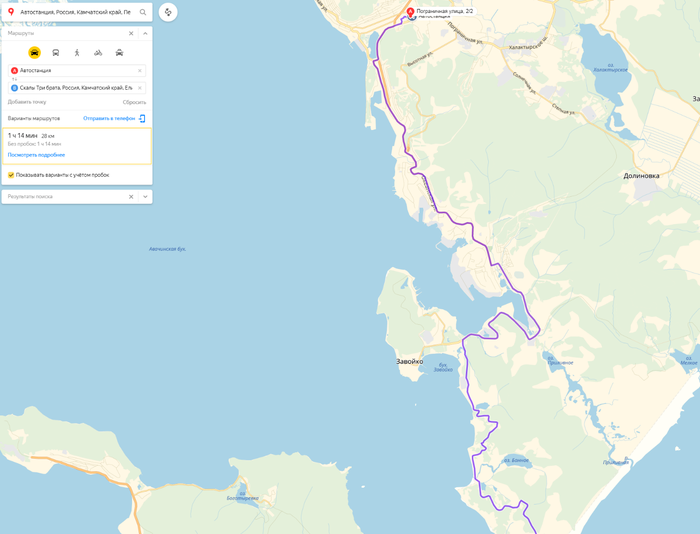This screenshot has height=534, width=700.
Task: Choose the walking route mode
Action: [x=77, y=53]
